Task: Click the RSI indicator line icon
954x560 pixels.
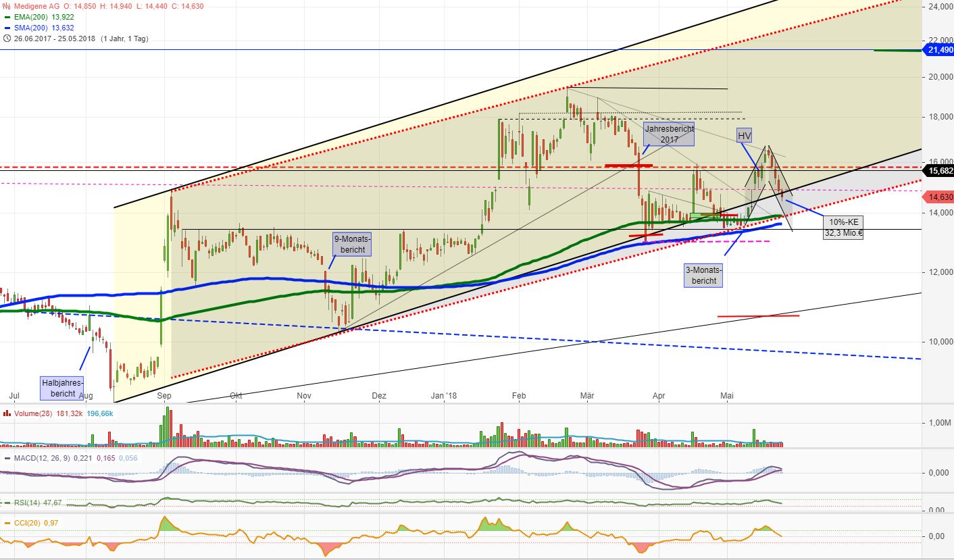Action: click(7, 502)
